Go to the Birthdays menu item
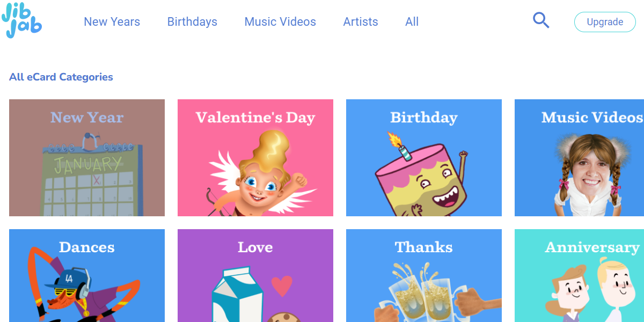The height and width of the screenshot is (322, 644). click(192, 22)
